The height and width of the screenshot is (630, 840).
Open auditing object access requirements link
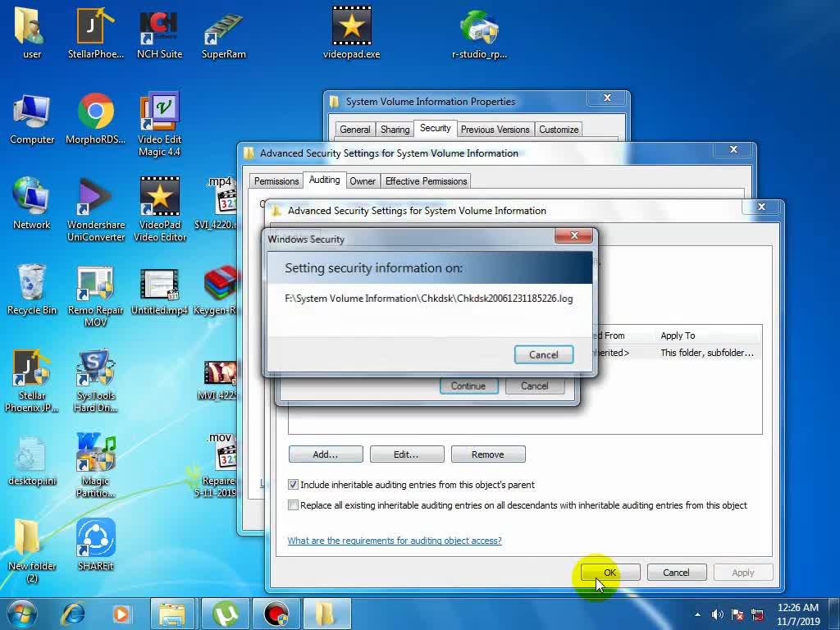click(x=395, y=541)
